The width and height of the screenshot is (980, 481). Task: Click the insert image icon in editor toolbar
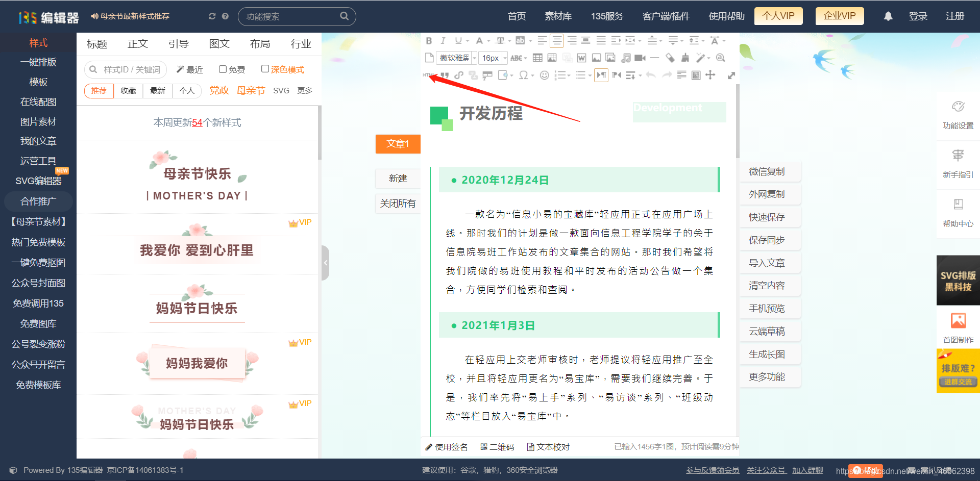[x=597, y=58]
